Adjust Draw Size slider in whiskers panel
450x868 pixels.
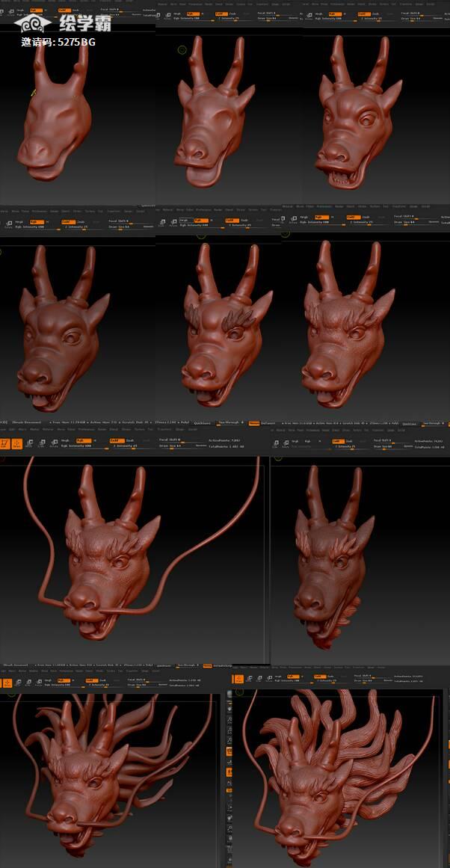pyautogui.click(x=176, y=447)
